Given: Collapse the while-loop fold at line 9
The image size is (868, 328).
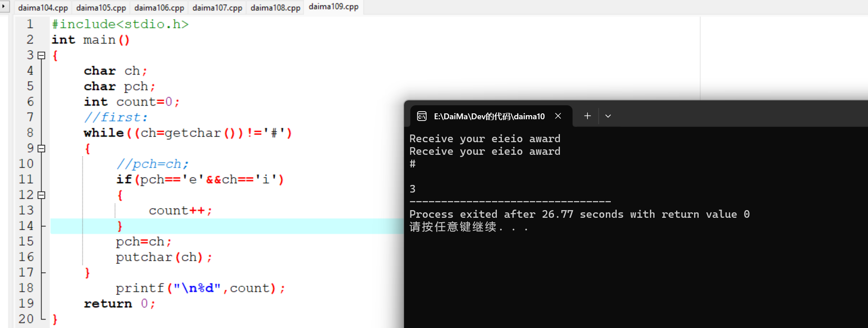Looking at the screenshot, I should (41, 148).
